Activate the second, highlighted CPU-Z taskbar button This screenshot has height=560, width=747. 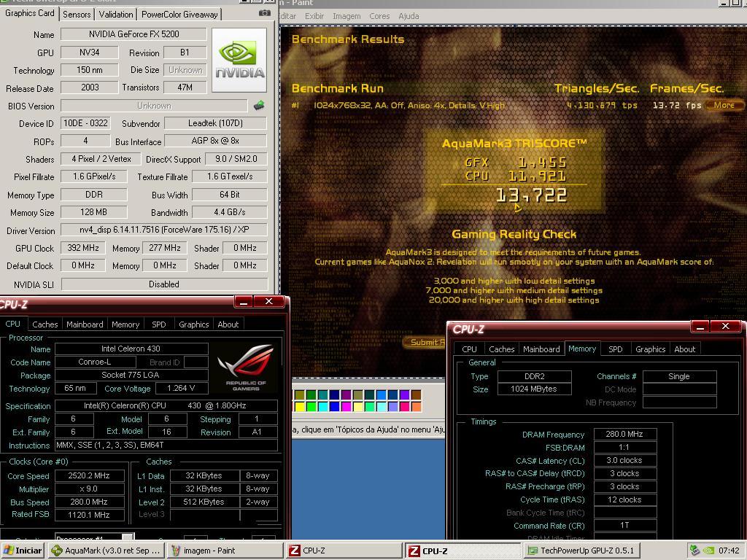pos(463,551)
